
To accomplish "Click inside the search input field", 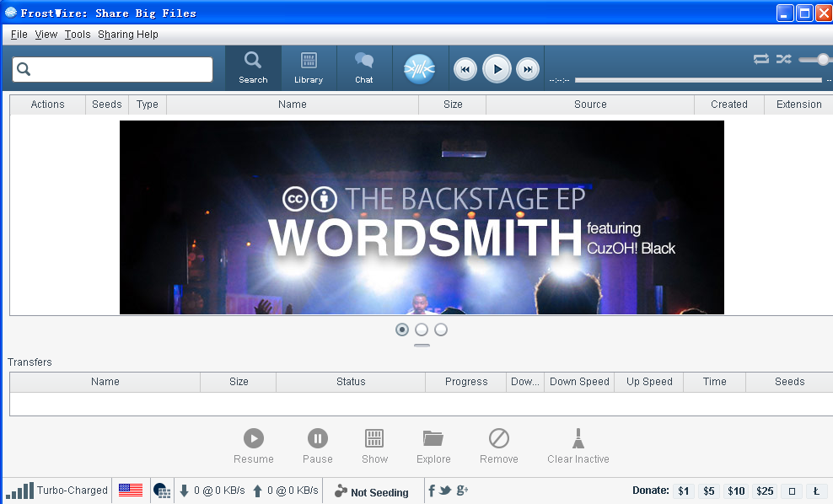I will click(113, 70).
